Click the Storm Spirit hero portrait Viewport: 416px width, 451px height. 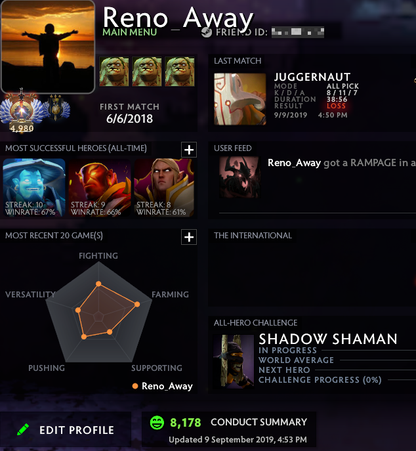click(x=34, y=188)
